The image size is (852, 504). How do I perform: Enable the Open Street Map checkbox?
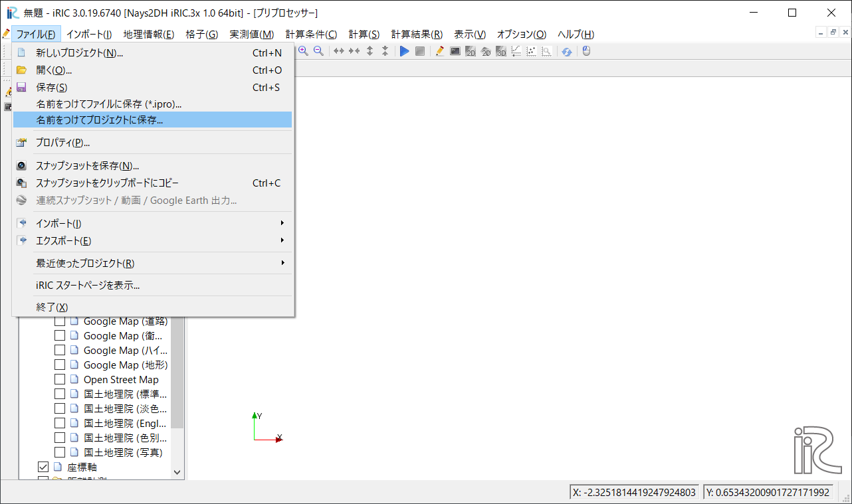click(x=60, y=380)
